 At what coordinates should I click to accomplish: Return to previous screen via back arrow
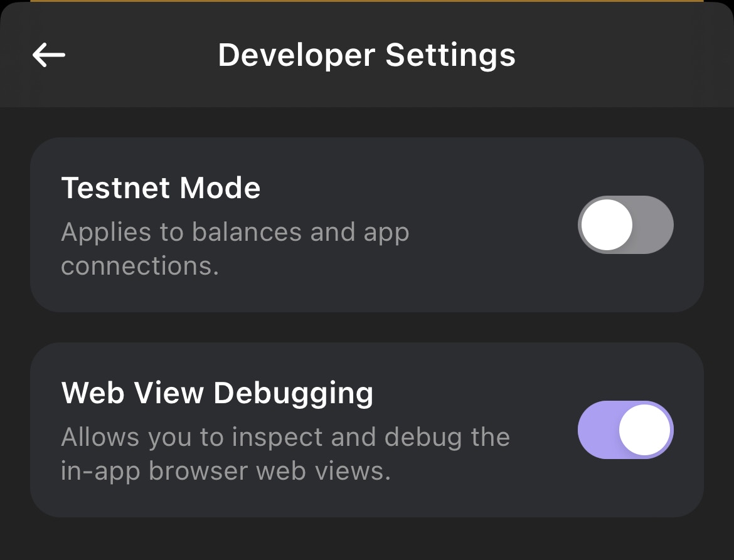(49, 55)
